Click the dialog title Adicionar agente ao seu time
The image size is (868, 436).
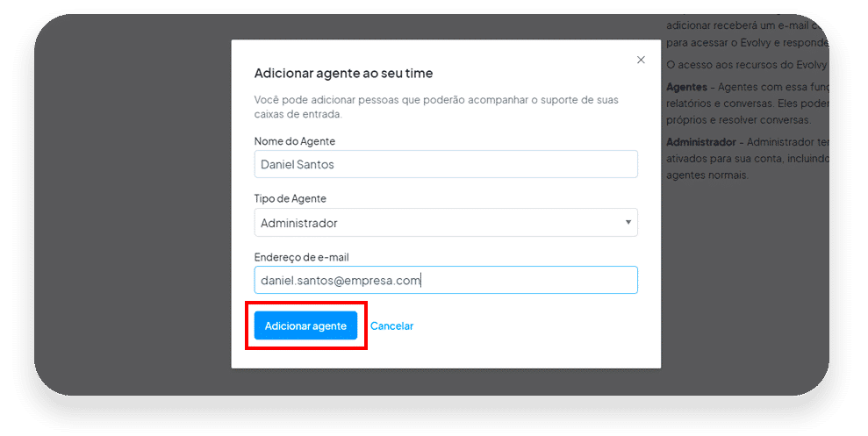343,73
